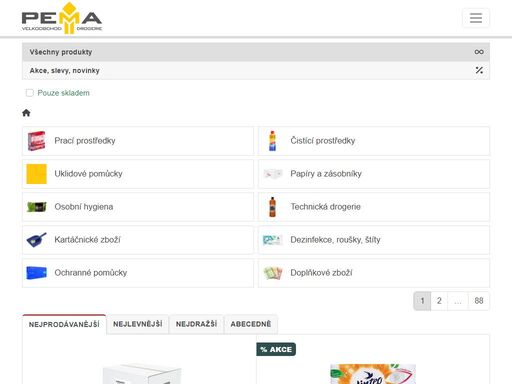
Task: Switch to the Nejdražší tab
Action: tap(196, 324)
